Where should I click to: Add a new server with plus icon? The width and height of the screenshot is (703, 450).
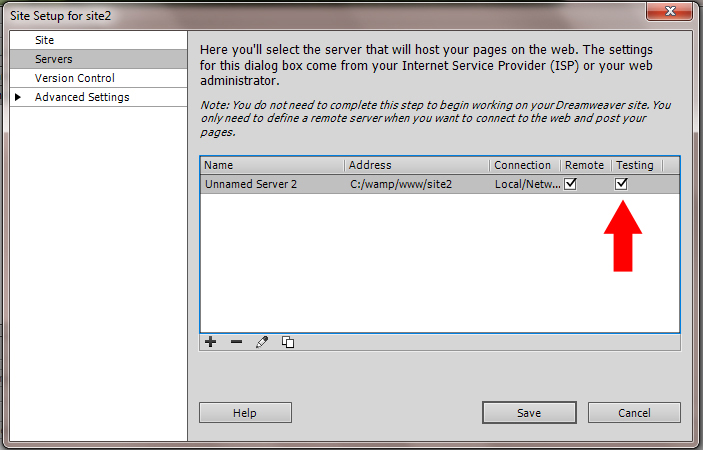tap(210, 342)
